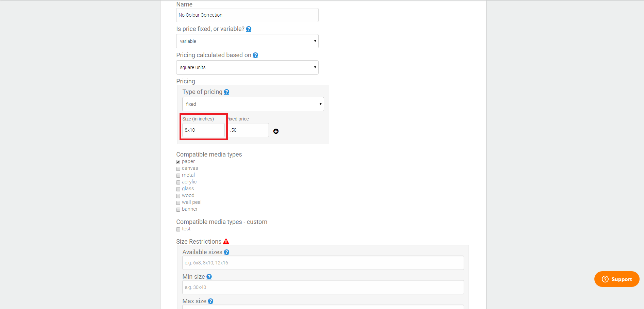The image size is (644, 309).
Task: Open help icon next to 'Available sizes'
Action: pos(226,252)
